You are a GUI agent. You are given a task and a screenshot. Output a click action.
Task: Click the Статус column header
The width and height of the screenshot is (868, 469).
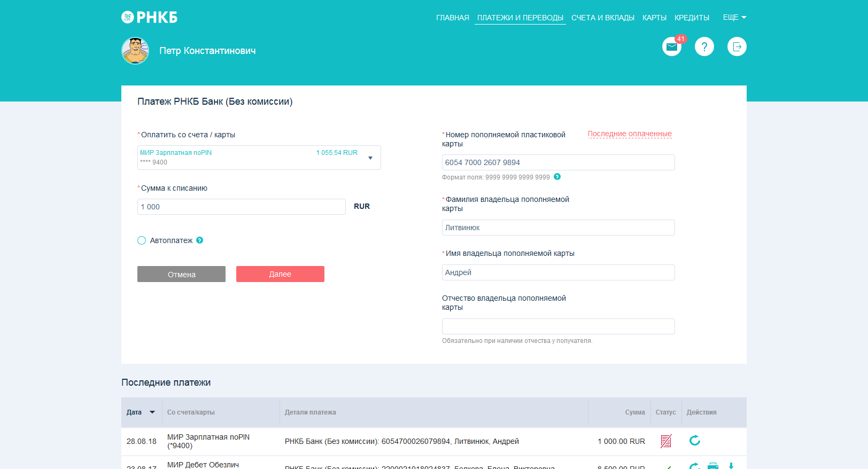pos(666,412)
